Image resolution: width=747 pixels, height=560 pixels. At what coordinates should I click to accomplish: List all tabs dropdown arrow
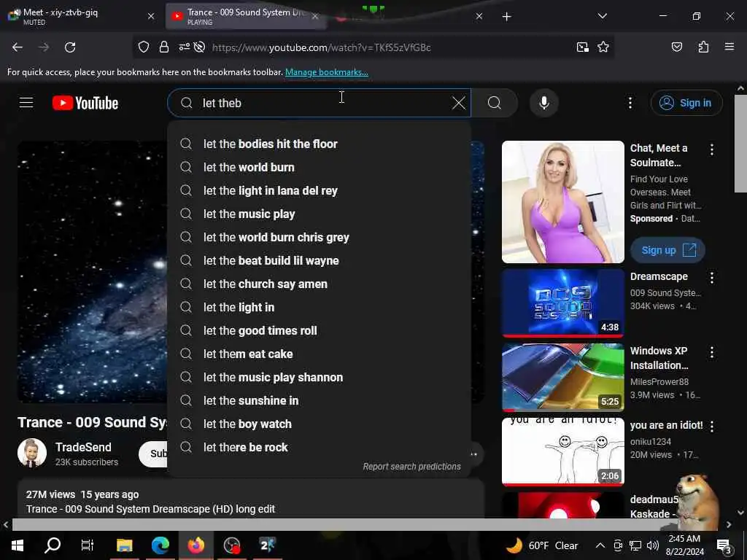(x=602, y=16)
